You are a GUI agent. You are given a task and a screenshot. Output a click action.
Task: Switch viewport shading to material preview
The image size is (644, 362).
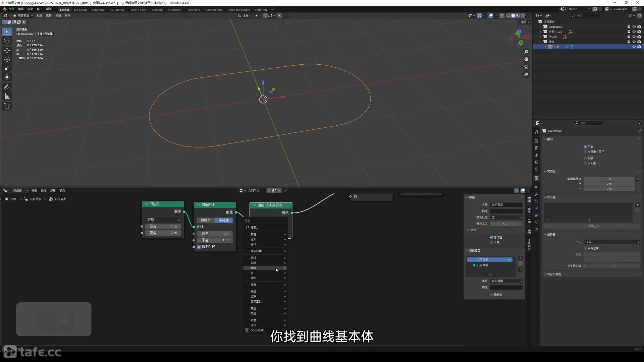tap(518, 15)
